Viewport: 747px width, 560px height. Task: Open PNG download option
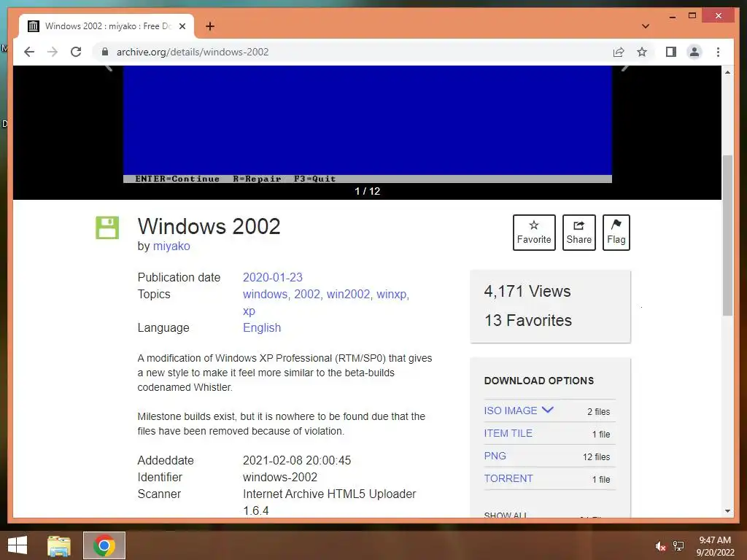[x=495, y=456]
